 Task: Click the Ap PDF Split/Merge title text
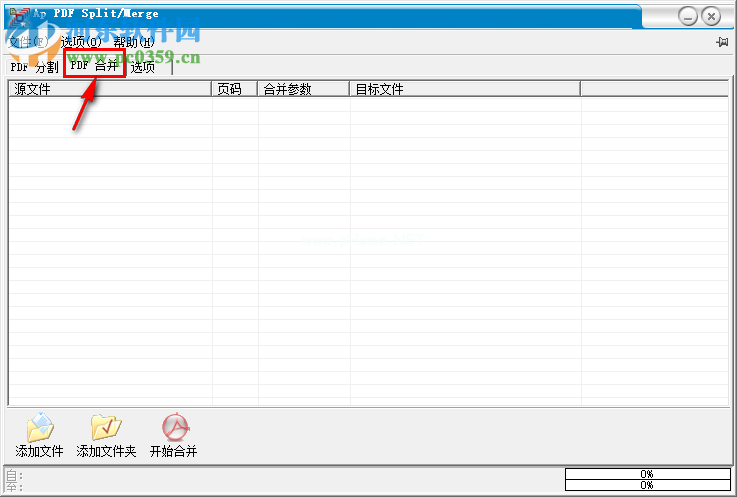[96, 14]
